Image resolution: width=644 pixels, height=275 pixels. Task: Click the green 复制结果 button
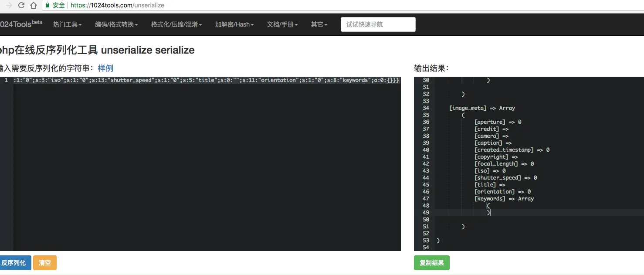point(431,263)
